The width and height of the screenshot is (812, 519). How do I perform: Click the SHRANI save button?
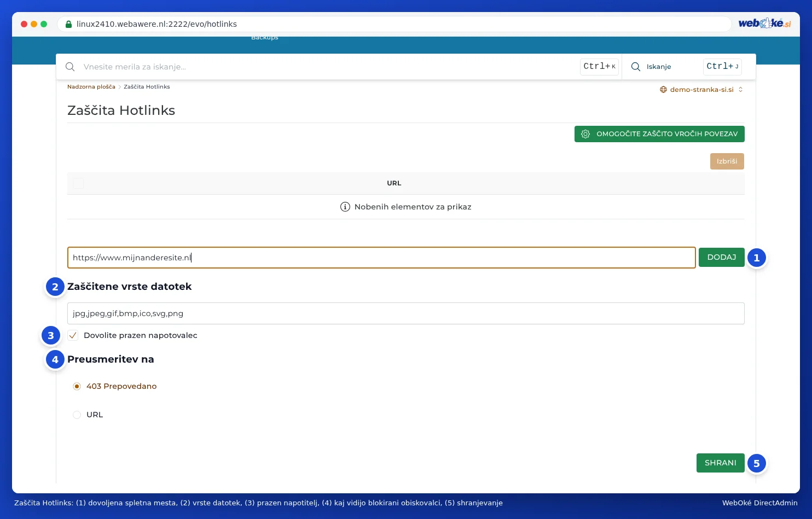(x=720, y=463)
